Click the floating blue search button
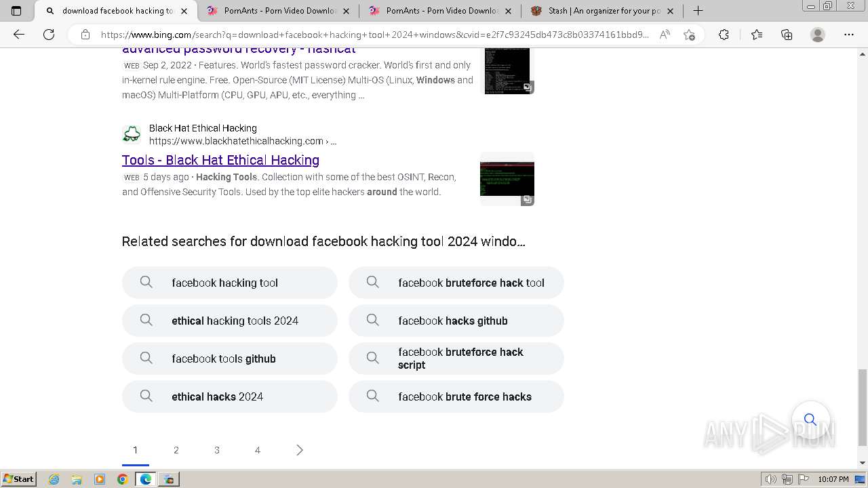Viewport: 868px width, 488px height. [810, 420]
